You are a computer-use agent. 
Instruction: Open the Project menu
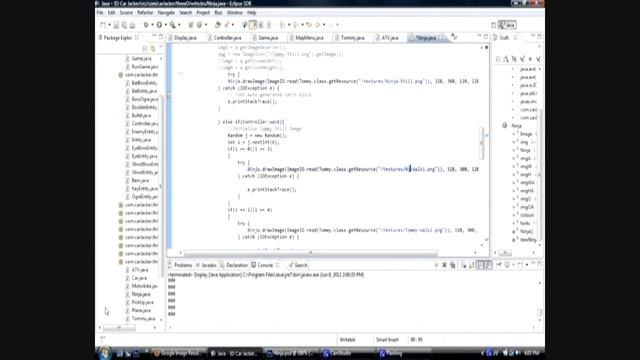203,13
